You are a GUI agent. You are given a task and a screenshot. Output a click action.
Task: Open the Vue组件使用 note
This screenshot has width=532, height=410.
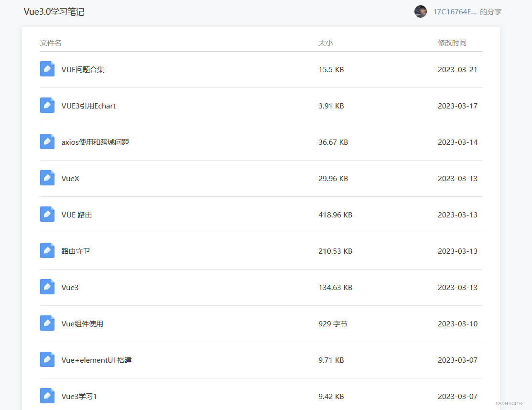82,324
